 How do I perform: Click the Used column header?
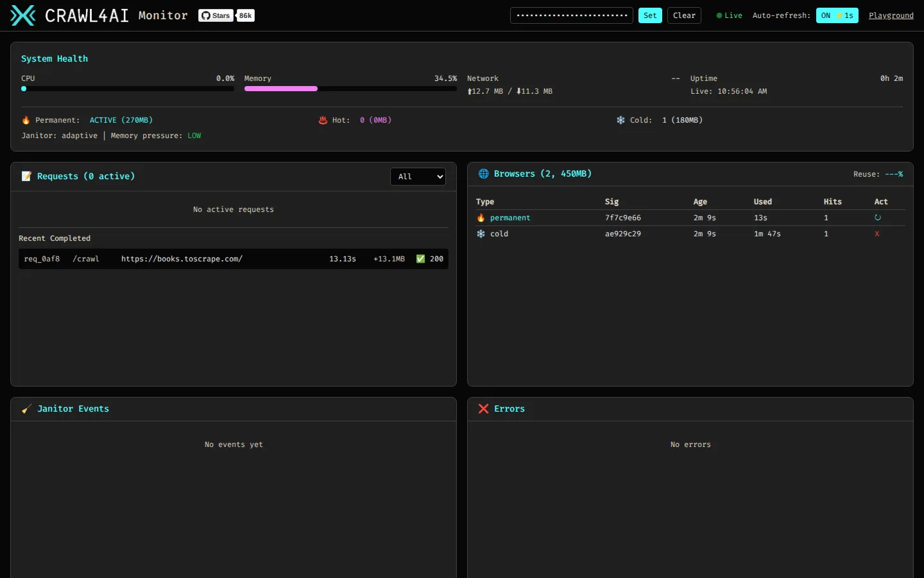click(x=763, y=202)
